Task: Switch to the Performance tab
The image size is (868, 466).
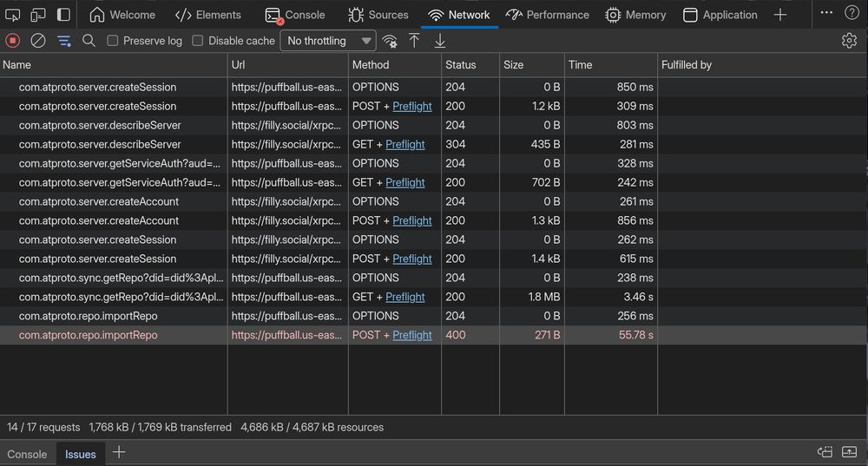Action: (547, 15)
